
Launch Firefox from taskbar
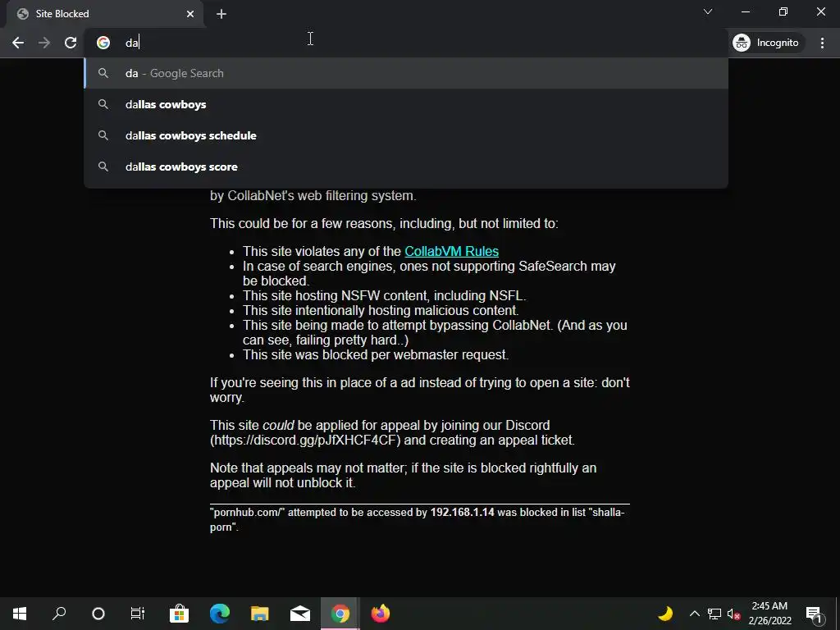coord(381,614)
